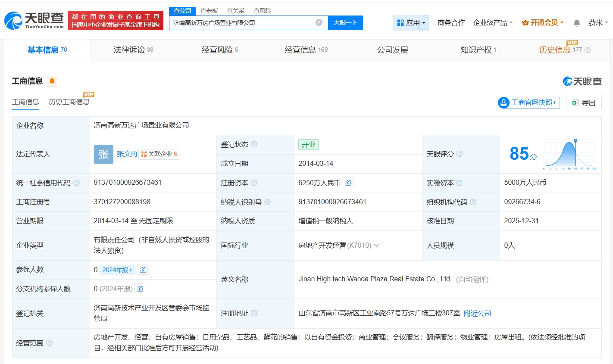
Task: Open the 应用 dropdown menu
Action: 411,22
